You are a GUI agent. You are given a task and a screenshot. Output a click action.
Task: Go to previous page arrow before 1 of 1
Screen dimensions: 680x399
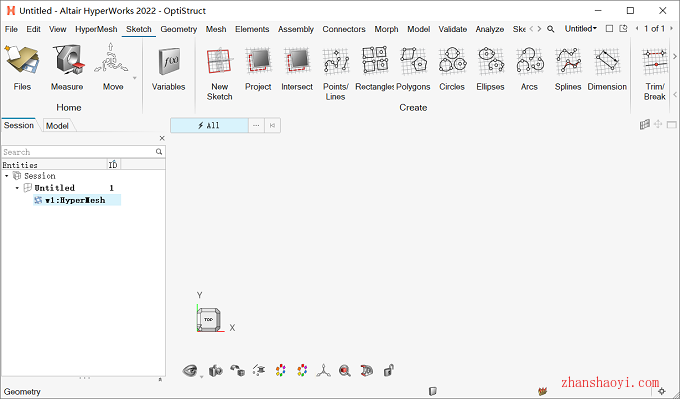tap(637, 29)
